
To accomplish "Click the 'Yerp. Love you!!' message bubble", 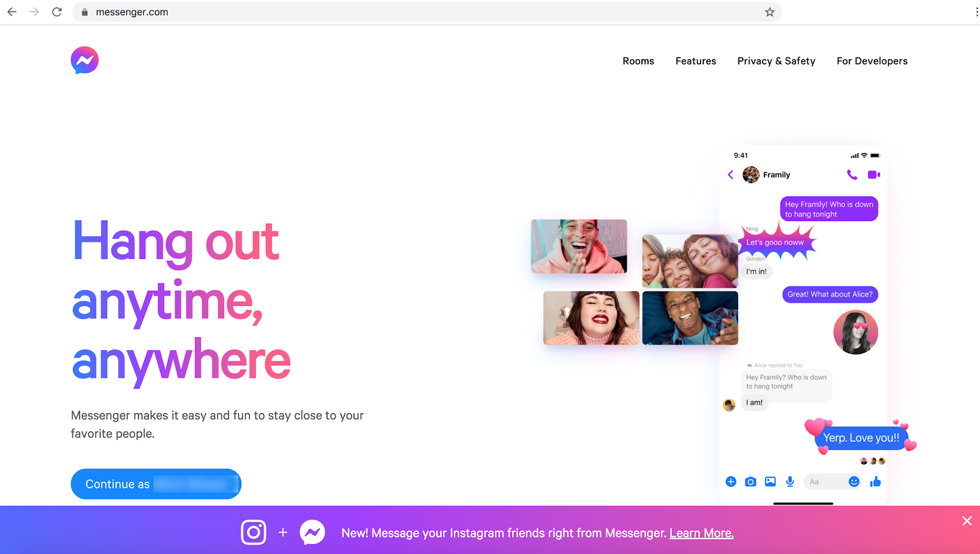I will [861, 438].
